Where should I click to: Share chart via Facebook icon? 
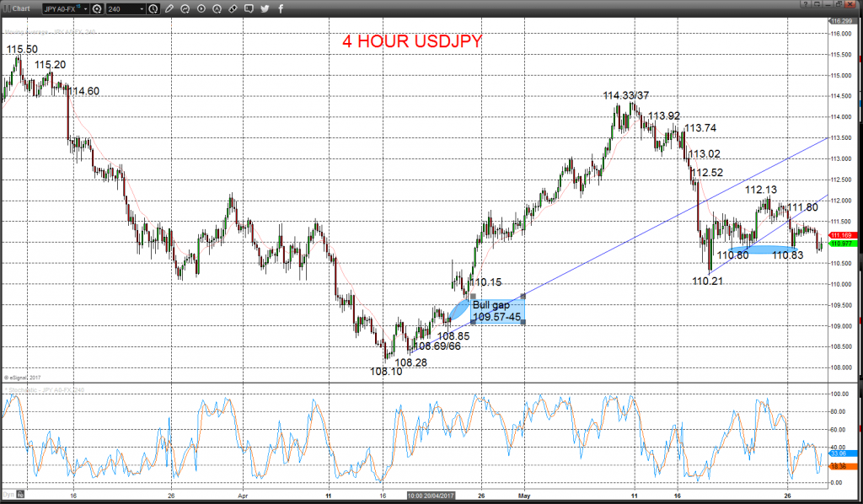click(x=281, y=8)
